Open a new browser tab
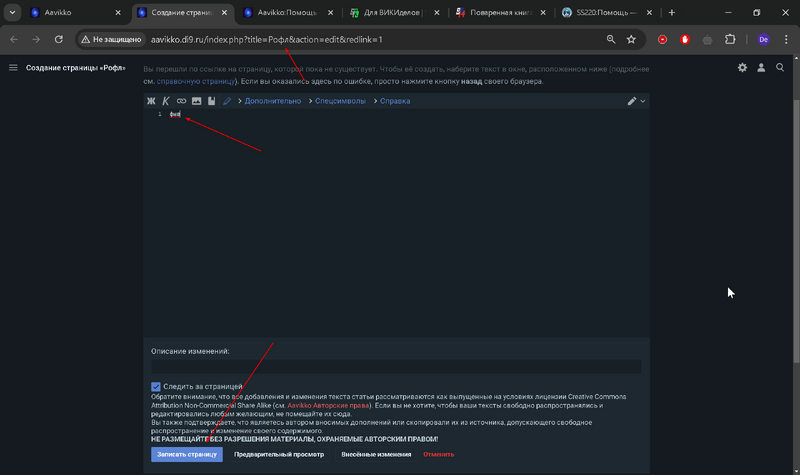This screenshot has width=800, height=475. point(672,12)
